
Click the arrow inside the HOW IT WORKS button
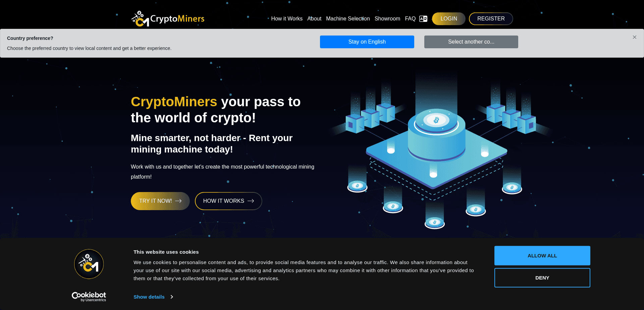tap(251, 201)
